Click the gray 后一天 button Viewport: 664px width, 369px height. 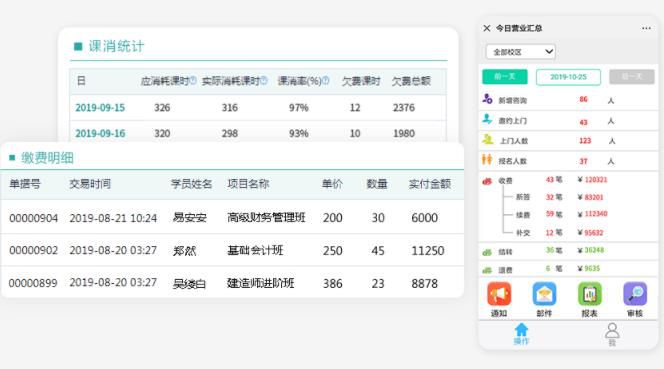(x=632, y=77)
